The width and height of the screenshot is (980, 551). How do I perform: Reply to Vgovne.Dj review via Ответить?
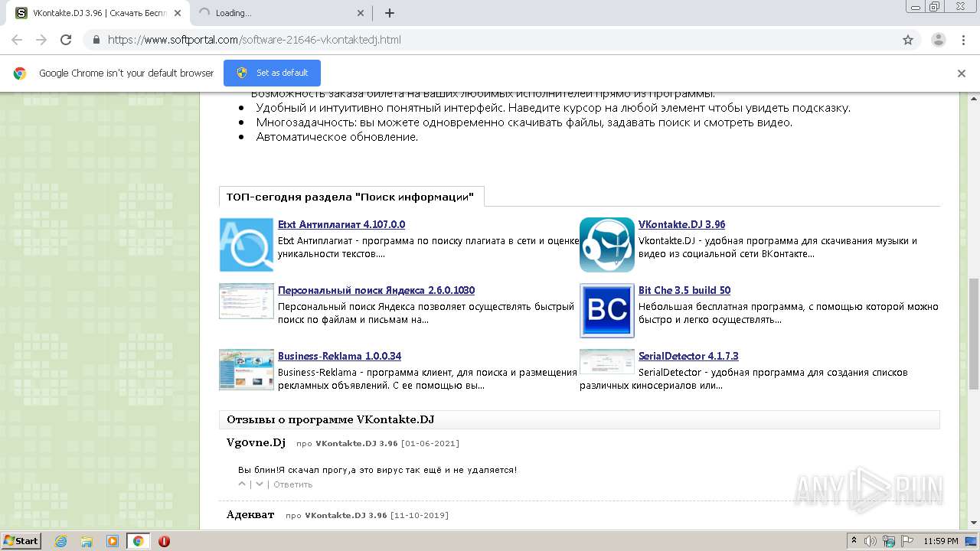coord(292,484)
